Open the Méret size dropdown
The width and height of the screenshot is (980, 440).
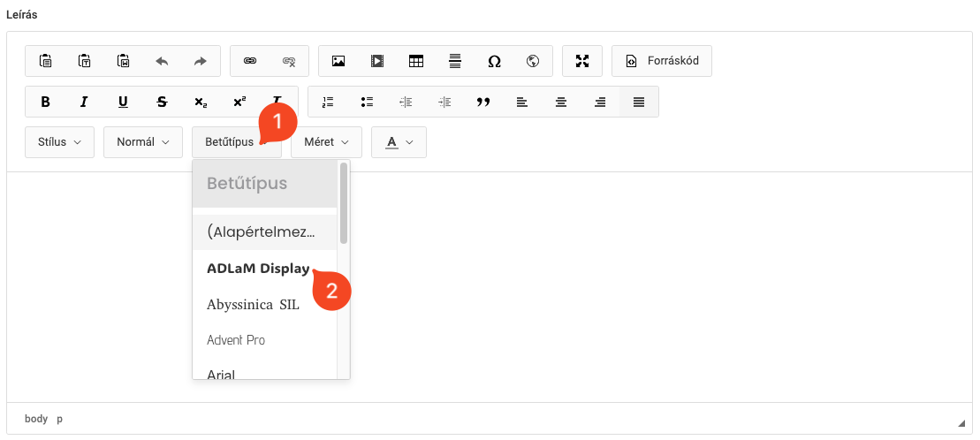tap(326, 142)
